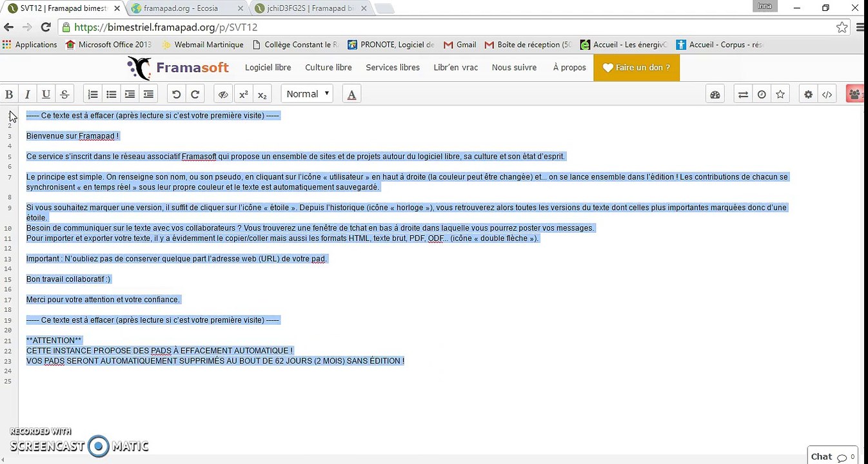The width and height of the screenshot is (868, 464).
Task: Insert a bulleted list
Action: (x=112, y=94)
